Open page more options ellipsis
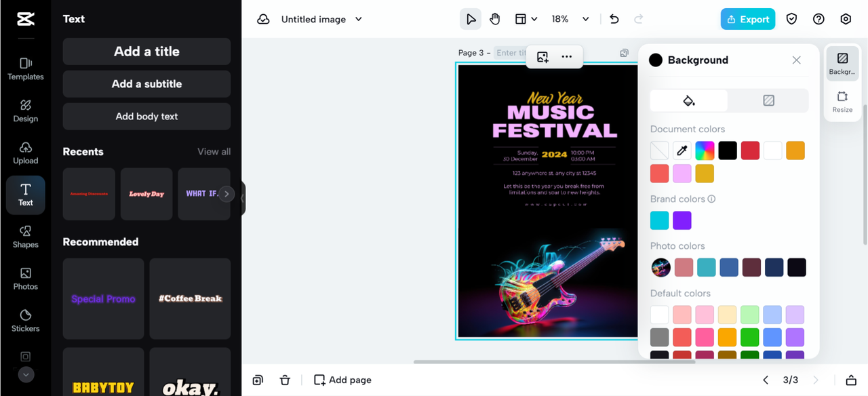The width and height of the screenshot is (868, 396). [x=567, y=57]
